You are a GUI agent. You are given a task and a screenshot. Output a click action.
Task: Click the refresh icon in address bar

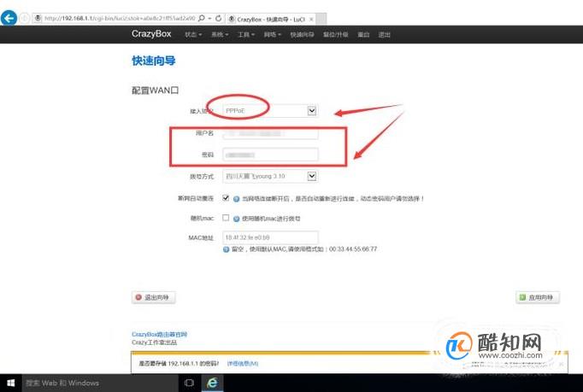pyautogui.click(x=219, y=18)
